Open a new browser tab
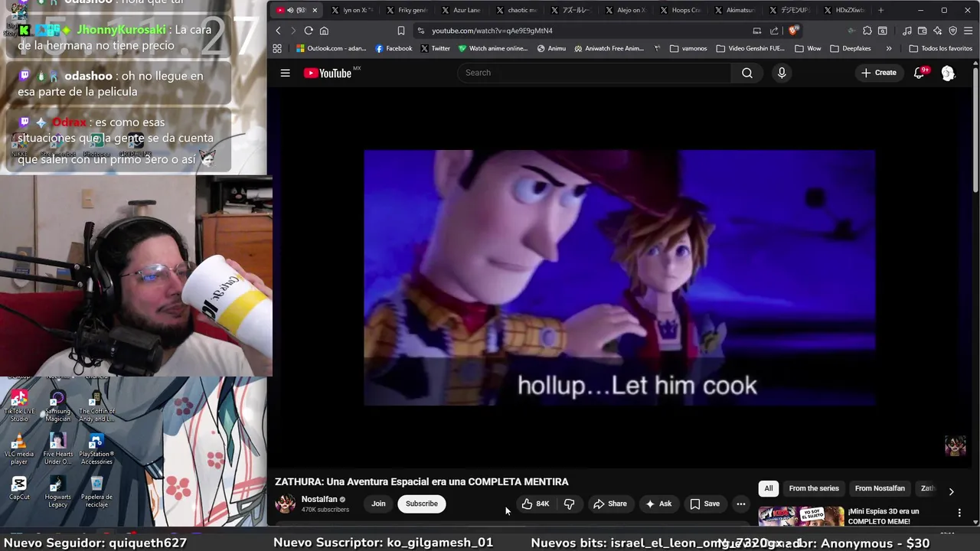Image resolution: width=980 pixels, height=551 pixels. coord(880,10)
